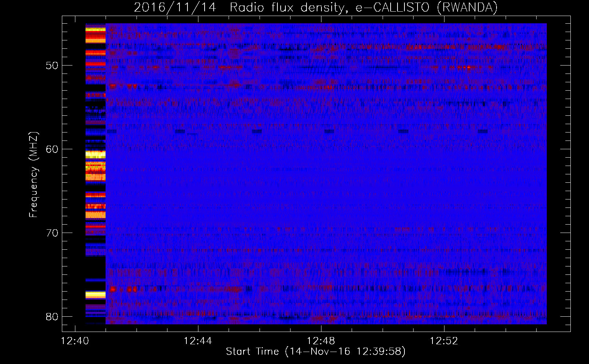The height and width of the screenshot is (364, 589).
Task: Click the orange band near 68 MHz
Action: (95, 215)
